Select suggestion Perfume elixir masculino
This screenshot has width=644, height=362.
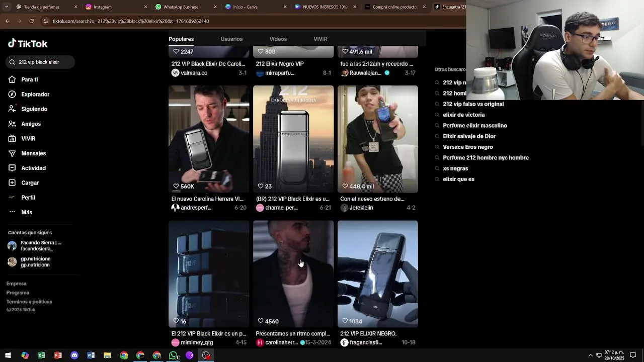pos(474,126)
